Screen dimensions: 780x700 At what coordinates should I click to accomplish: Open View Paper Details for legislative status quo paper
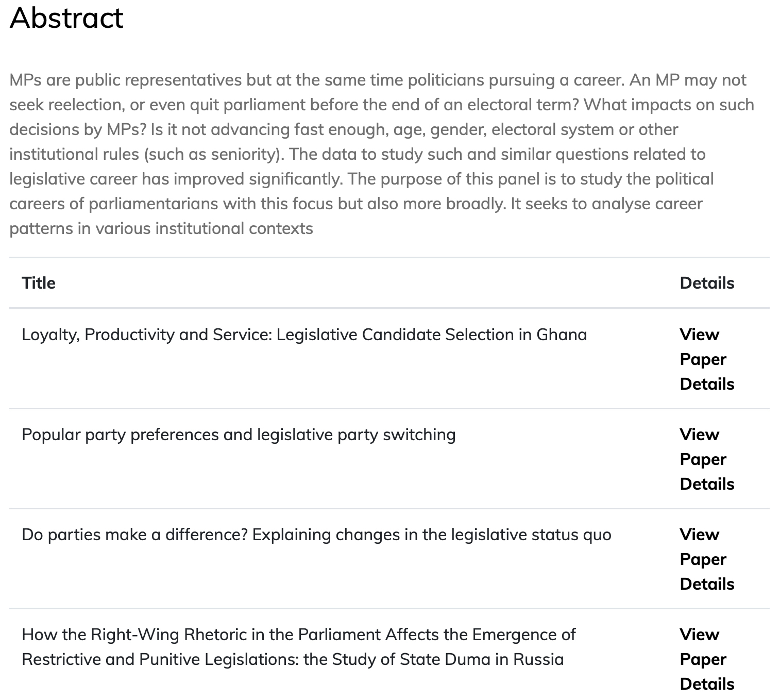pyautogui.click(x=706, y=559)
